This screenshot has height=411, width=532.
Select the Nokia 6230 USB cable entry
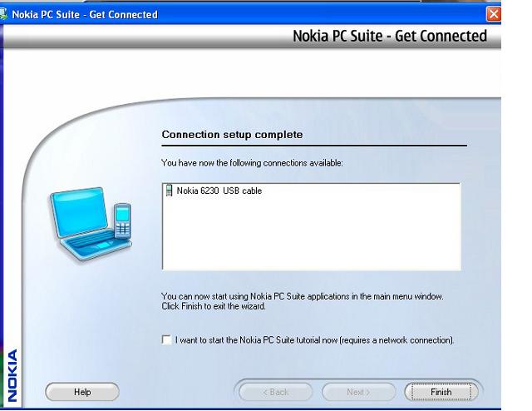pos(219,191)
